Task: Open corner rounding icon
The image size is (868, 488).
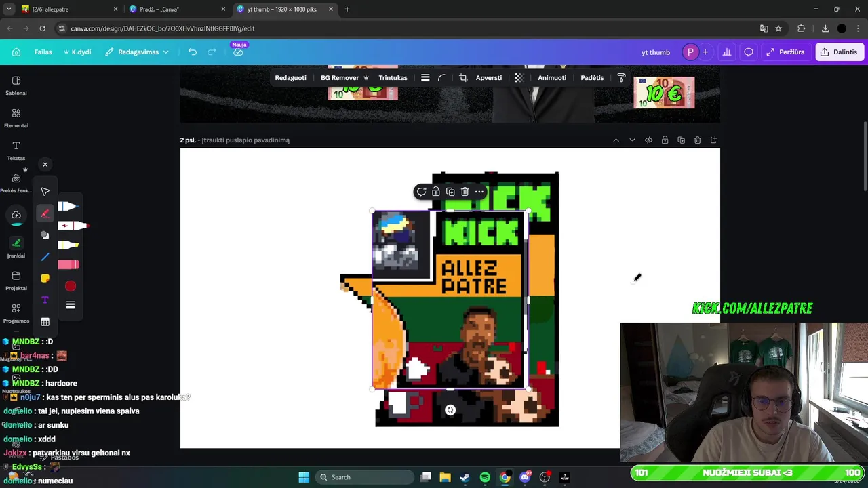Action: pyautogui.click(x=441, y=78)
